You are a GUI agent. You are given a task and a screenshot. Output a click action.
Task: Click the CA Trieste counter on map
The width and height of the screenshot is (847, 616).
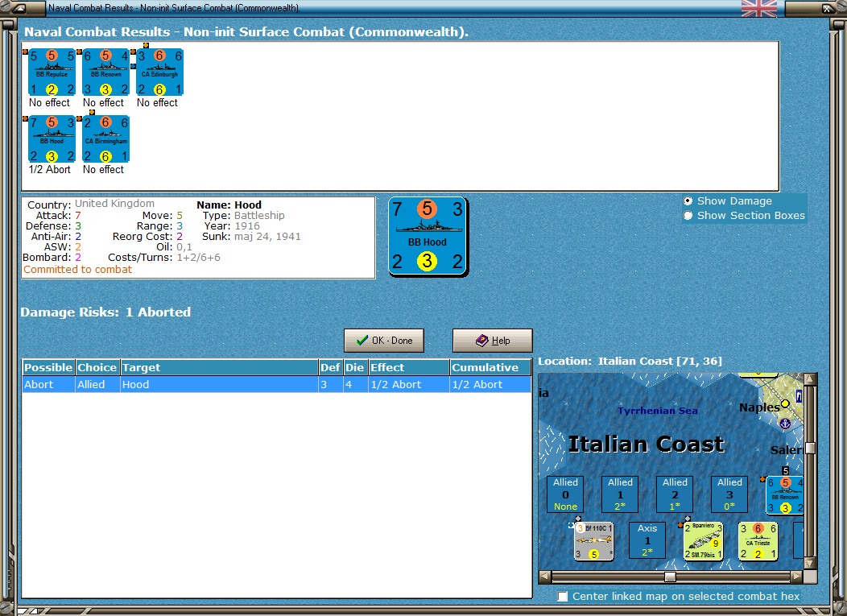click(758, 541)
